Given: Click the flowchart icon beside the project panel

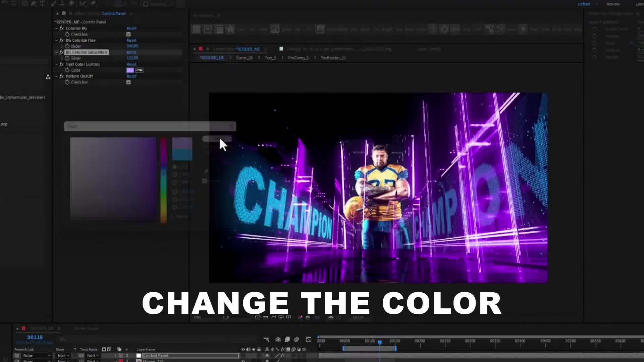Looking at the screenshot, I should click(48, 77).
